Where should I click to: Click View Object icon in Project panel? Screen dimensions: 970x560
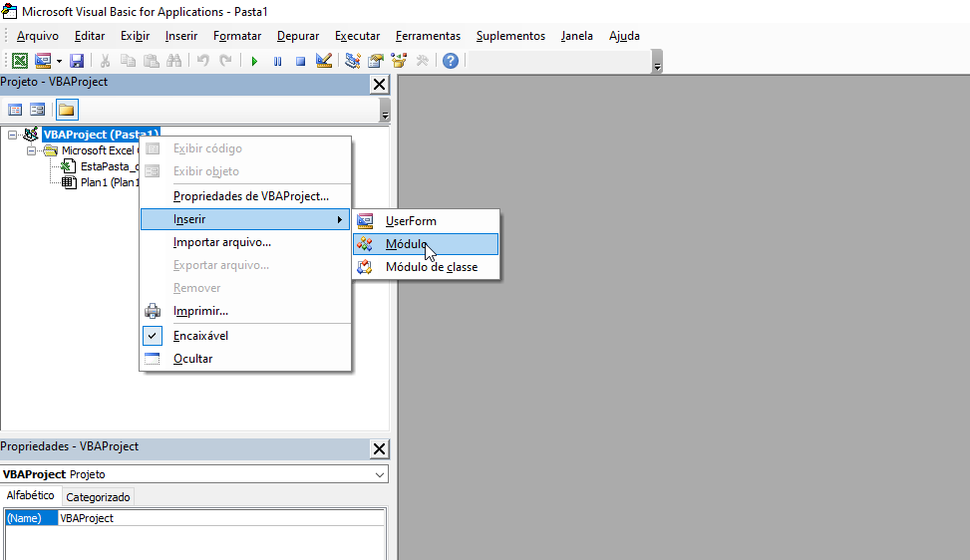(38, 110)
